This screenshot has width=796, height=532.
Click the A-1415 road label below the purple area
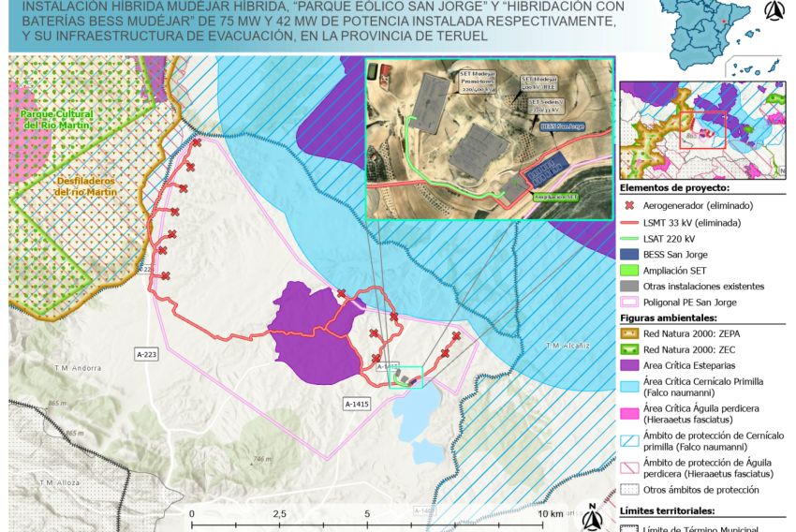357,402
